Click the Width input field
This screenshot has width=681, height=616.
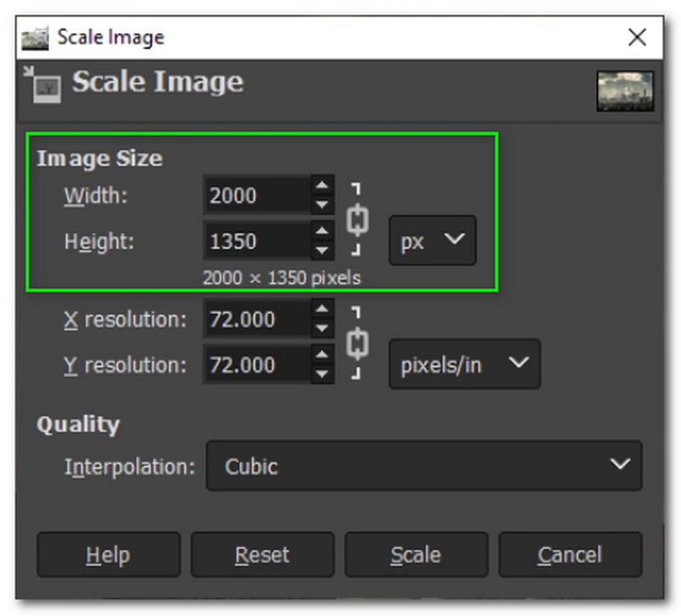(255, 196)
